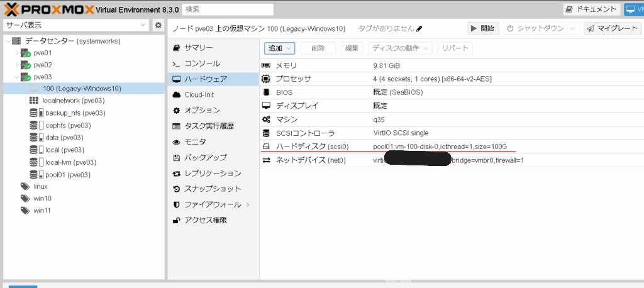Select the pve01 server icon
644x288 pixels.
click(26, 53)
